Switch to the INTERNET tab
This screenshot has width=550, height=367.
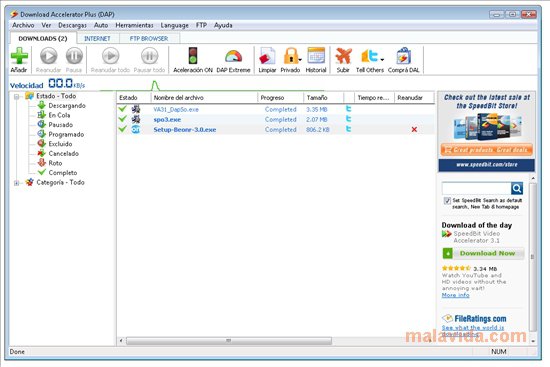point(97,39)
